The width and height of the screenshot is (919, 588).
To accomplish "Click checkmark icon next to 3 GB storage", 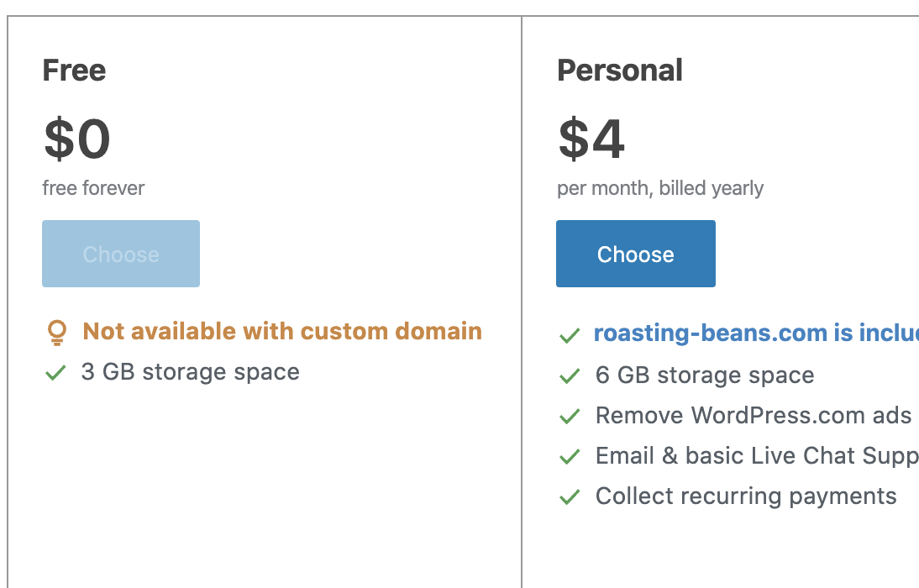I will pos(55,372).
